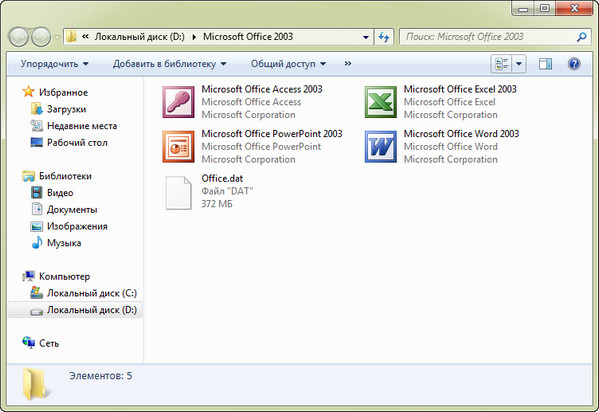Select the Microsoft Office Access 2003 file name
The image size is (599, 412).
pyautogui.click(x=262, y=89)
